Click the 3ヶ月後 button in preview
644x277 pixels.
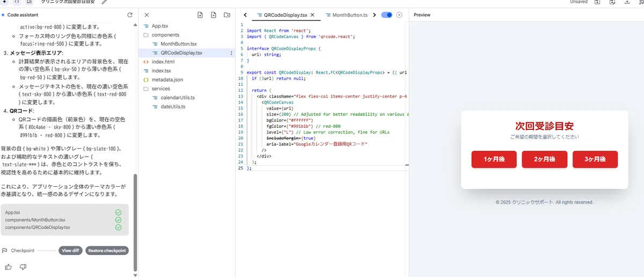pyautogui.click(x=595, y=159)
